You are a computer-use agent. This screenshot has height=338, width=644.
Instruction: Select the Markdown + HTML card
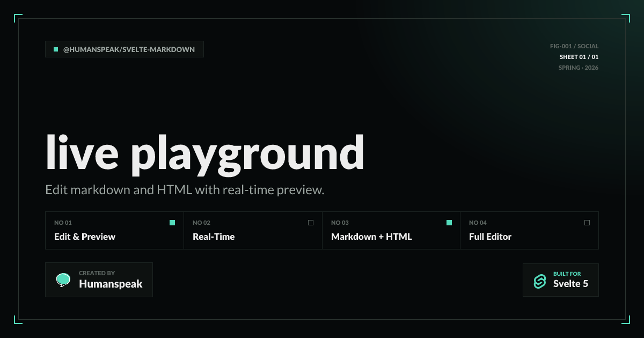point(391,230)
